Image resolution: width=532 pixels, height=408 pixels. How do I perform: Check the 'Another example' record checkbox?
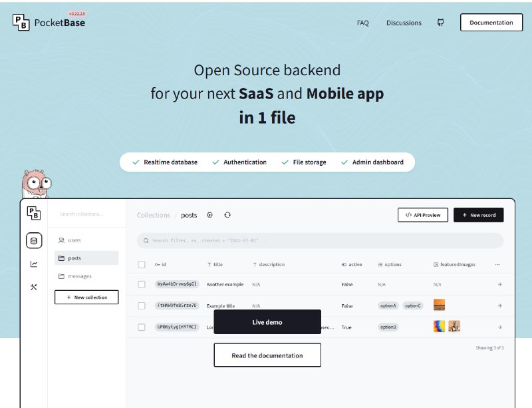pyautogui.click(x=142, y=284)
